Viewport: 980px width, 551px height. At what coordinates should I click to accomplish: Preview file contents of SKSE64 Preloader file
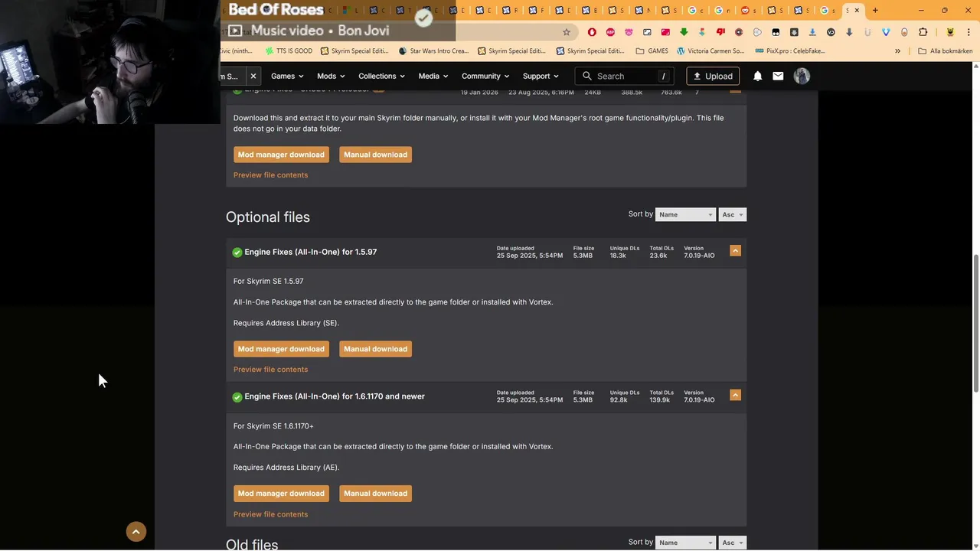tap(270, 175)
